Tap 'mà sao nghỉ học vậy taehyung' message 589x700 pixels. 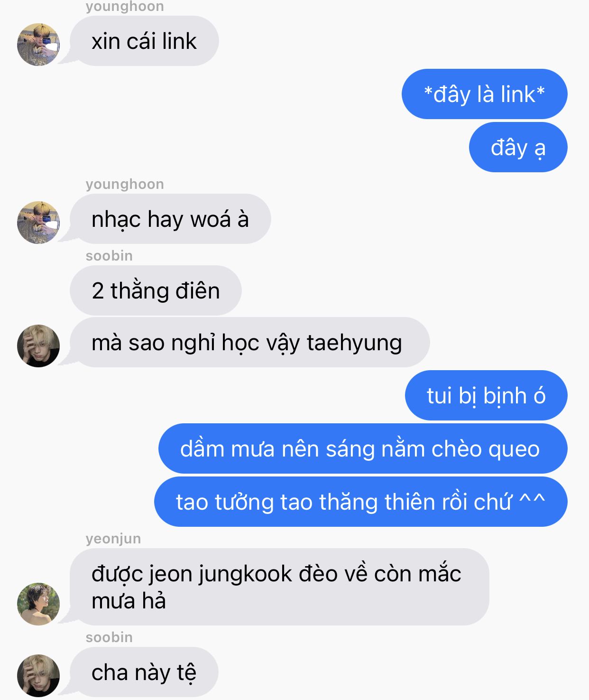click(249, 342)
